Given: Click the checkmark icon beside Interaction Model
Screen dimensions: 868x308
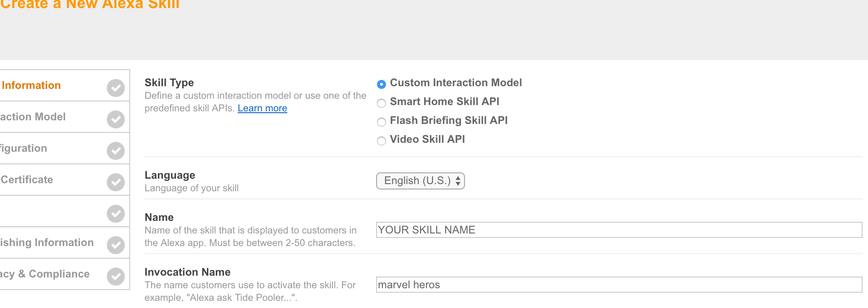Looking at the screenshot, I should [x=116, y=119].
